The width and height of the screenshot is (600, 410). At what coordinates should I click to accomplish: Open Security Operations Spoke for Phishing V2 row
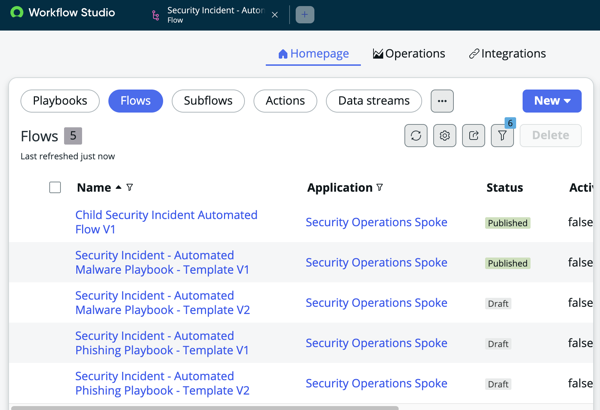pyautogui.click(x=377, y=383)
